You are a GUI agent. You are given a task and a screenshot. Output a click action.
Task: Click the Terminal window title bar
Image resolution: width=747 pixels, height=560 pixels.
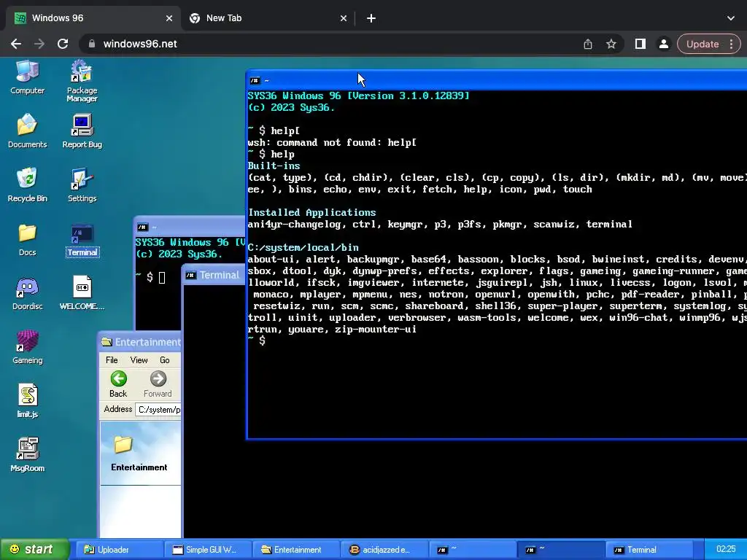click(214, 275)
